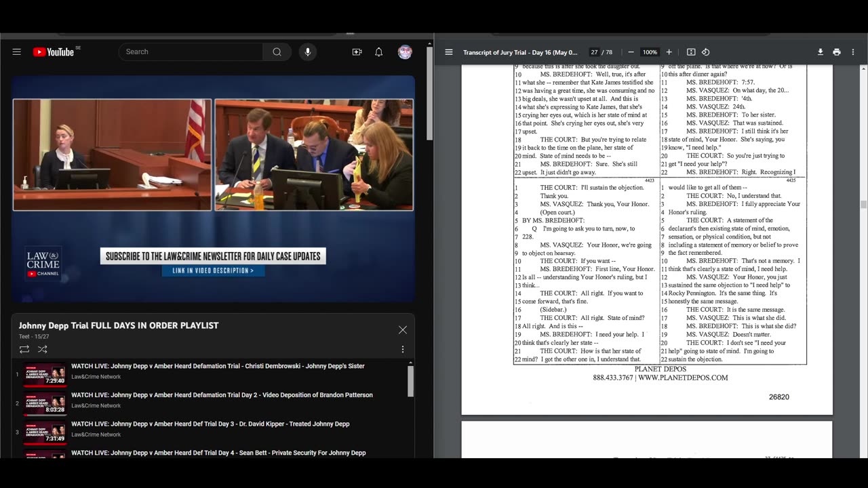
Task: Close the playlist panel with X
Action: pos(403,330)
